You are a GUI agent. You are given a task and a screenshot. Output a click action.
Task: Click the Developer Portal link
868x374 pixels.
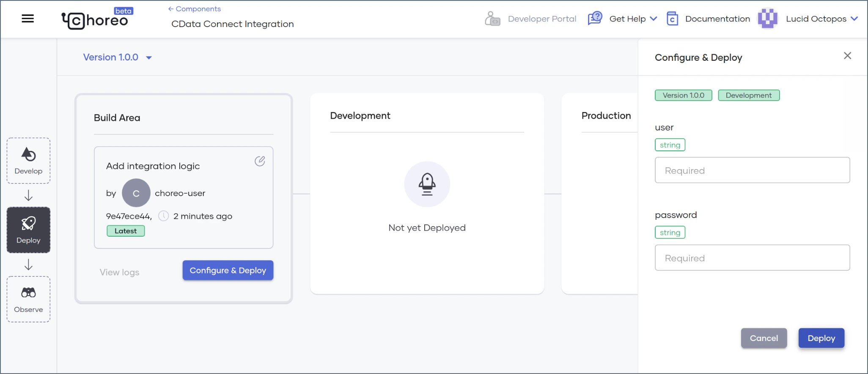point(542,19)
